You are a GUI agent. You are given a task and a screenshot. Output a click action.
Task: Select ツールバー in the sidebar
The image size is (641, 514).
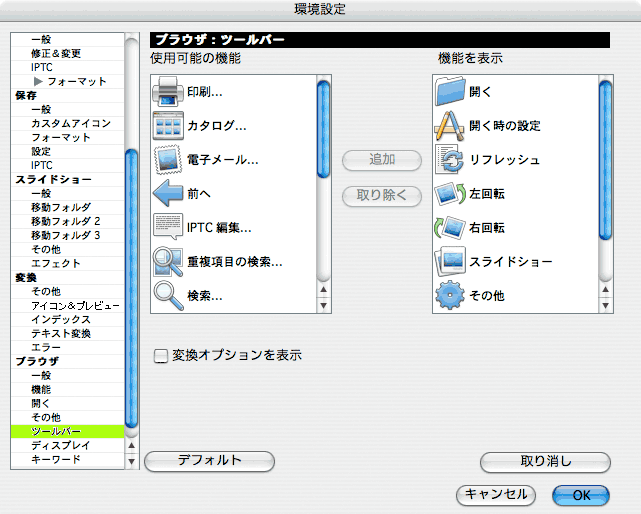point(67,431)
